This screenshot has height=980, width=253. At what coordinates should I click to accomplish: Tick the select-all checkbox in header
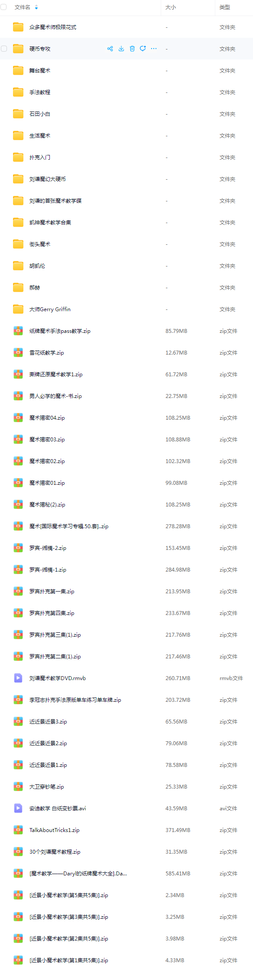coord(4,7)
